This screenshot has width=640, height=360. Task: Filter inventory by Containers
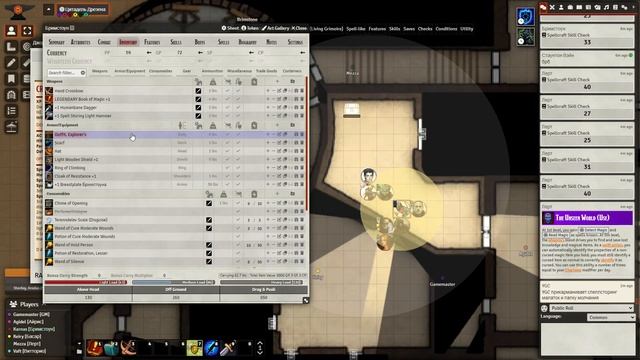click(292, 71)
